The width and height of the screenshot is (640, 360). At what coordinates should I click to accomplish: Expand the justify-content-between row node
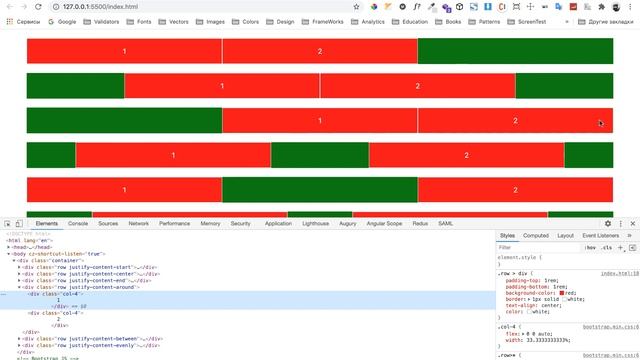19,339
